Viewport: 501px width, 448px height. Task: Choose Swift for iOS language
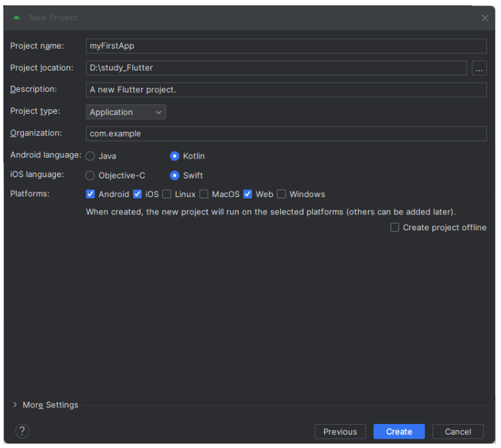186,176
